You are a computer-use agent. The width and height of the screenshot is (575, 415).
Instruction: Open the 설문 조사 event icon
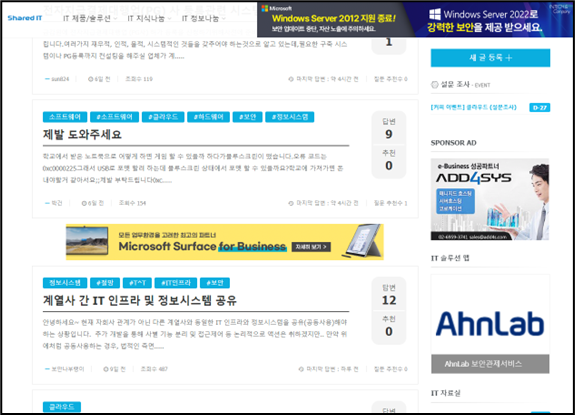[x=435, y=85]
